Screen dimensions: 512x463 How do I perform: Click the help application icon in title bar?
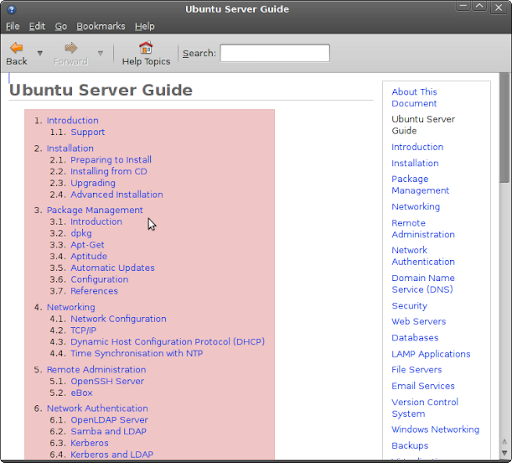tap(12, 9)
